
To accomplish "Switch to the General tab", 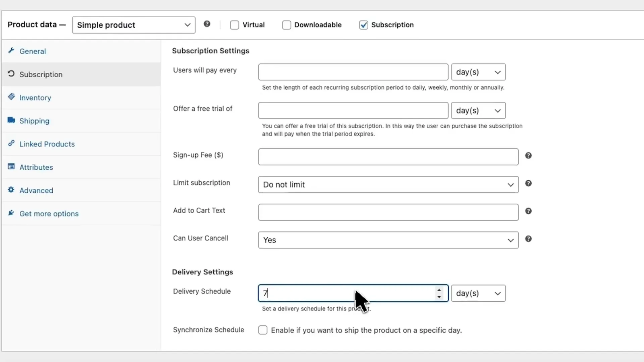I will 81,51.
